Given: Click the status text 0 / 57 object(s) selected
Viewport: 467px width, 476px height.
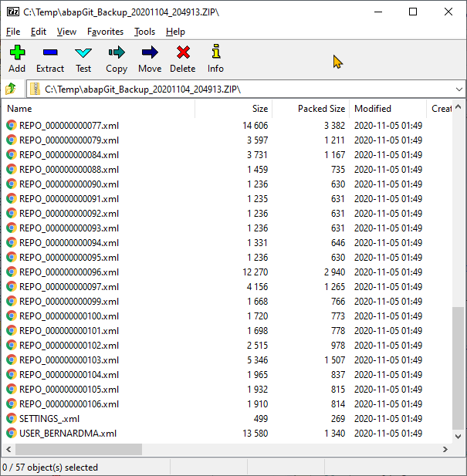Looking at the screenshot, I should pos(50,468).
